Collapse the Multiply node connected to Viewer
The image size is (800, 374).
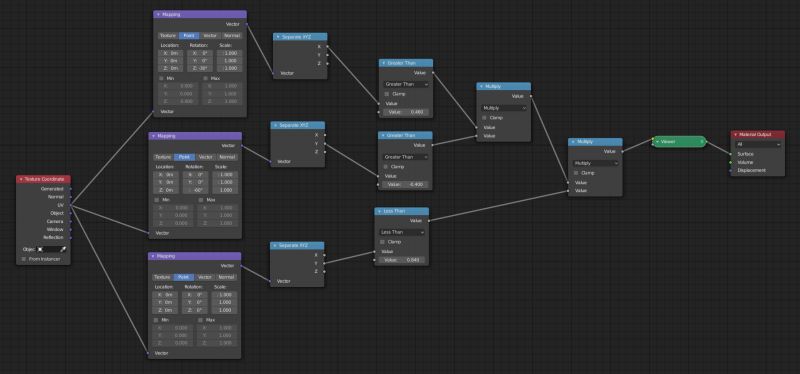point(573,142)
